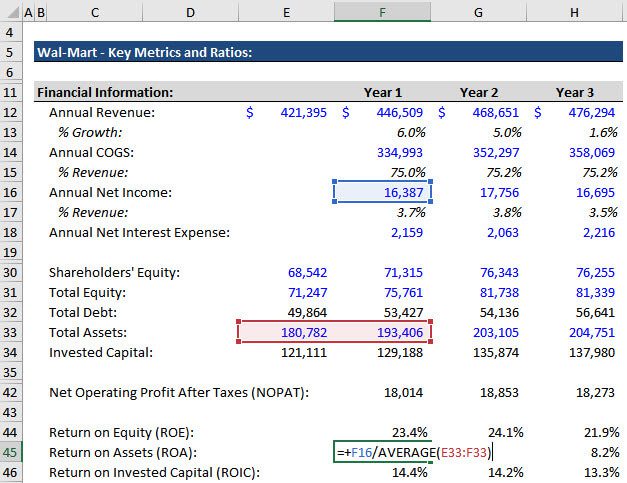
Task: Click the 3.7% net income margin
Action: click(x=411, y=212)
